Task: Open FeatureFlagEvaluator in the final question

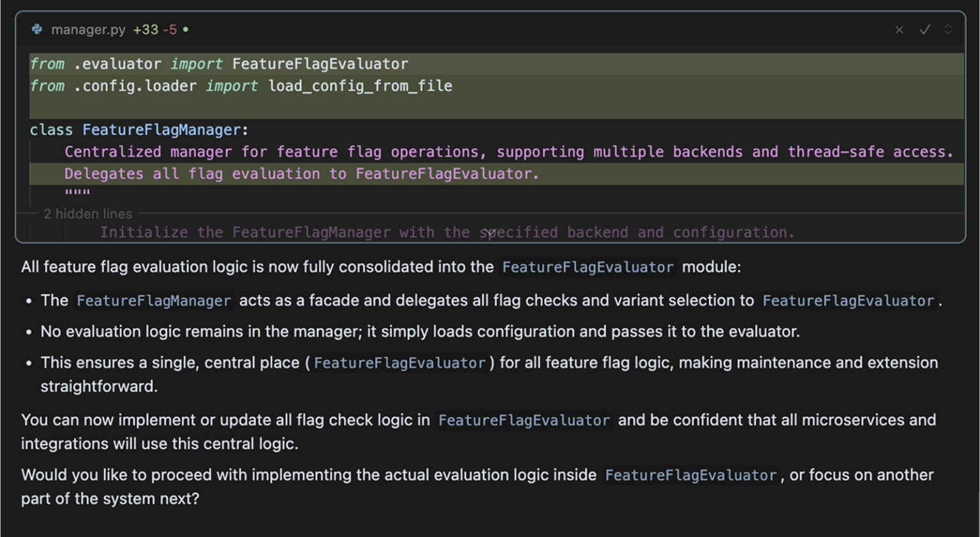Action: pos(691,476)
